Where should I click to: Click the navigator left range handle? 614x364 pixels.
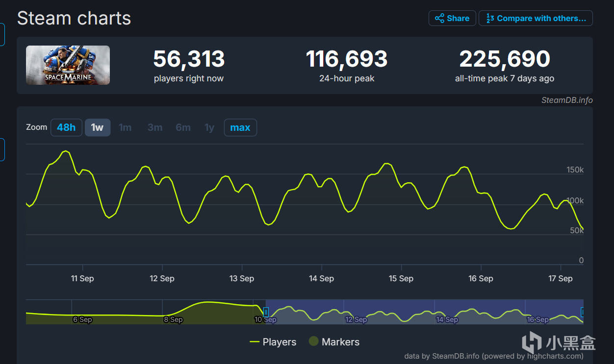coord(266,312)
